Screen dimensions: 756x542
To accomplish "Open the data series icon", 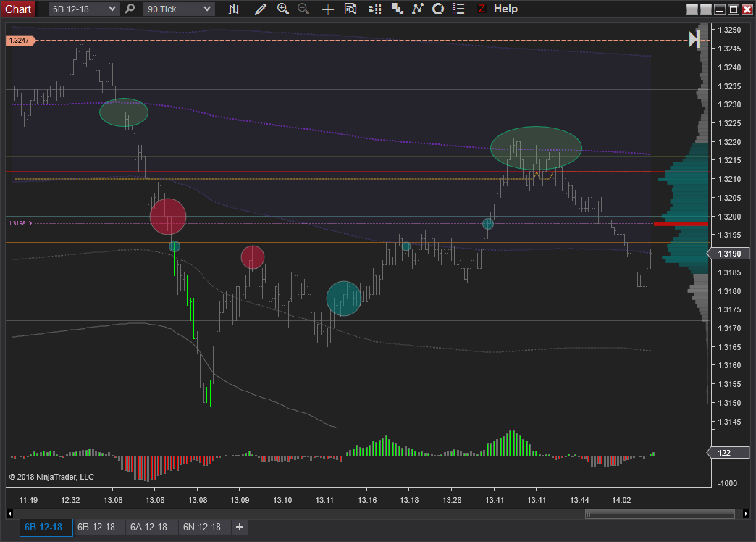I will [x=398, y=9].
